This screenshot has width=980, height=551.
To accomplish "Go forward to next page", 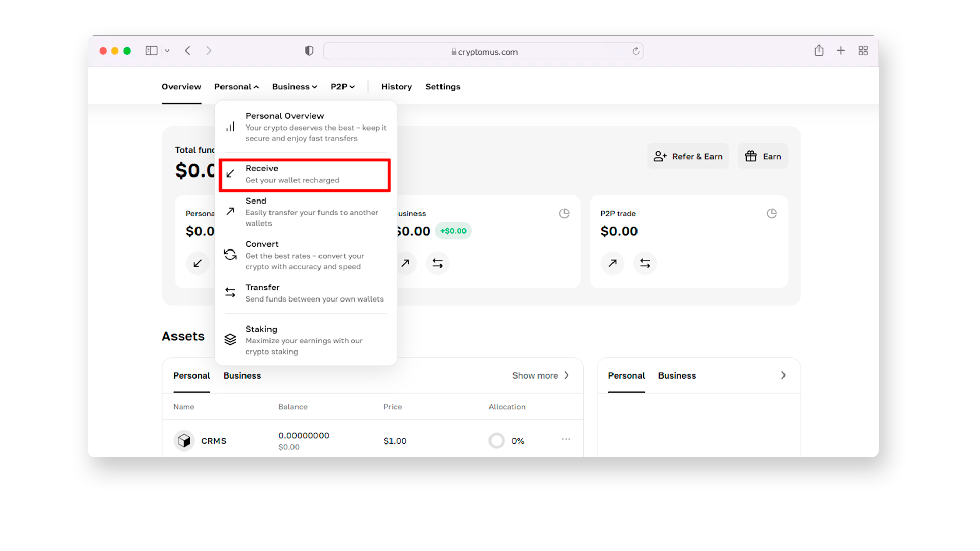I will [x=209, y=51].
